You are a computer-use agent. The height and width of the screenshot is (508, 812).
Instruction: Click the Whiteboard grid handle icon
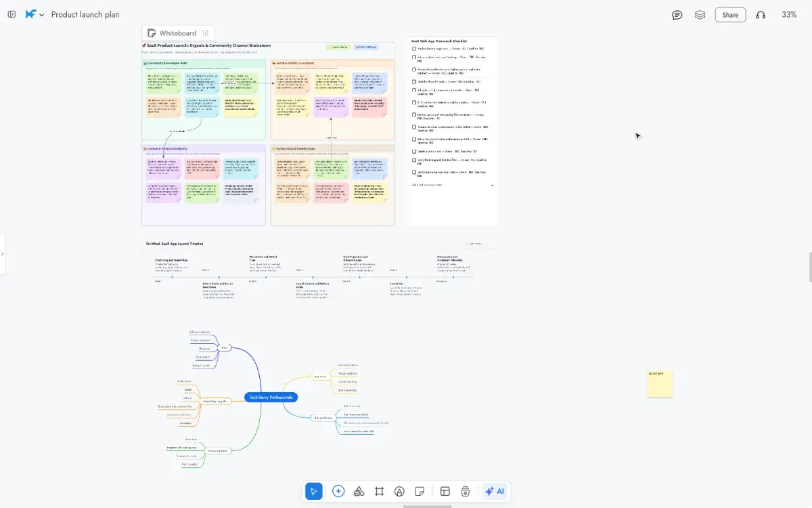click(x=206, y=33)
